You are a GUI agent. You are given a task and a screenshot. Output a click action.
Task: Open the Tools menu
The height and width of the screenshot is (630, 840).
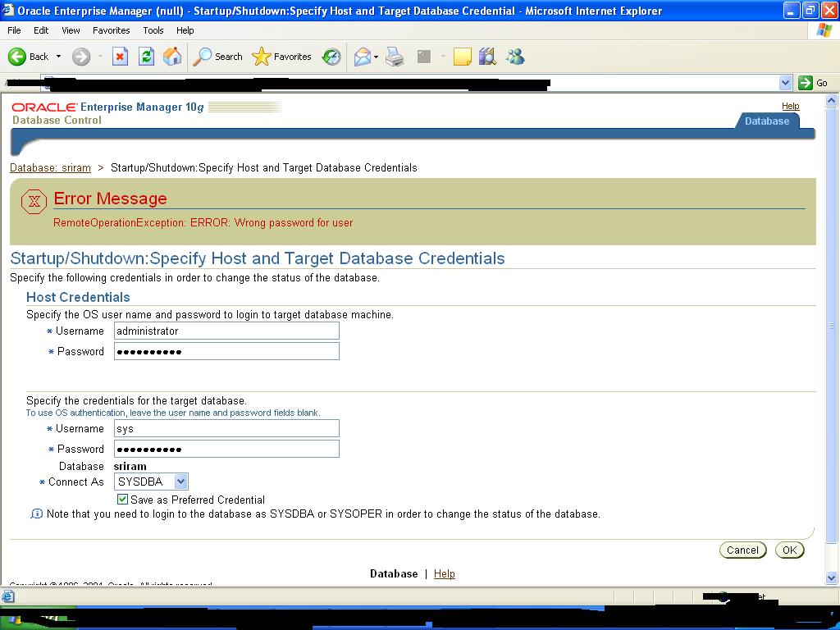point(153,30)
